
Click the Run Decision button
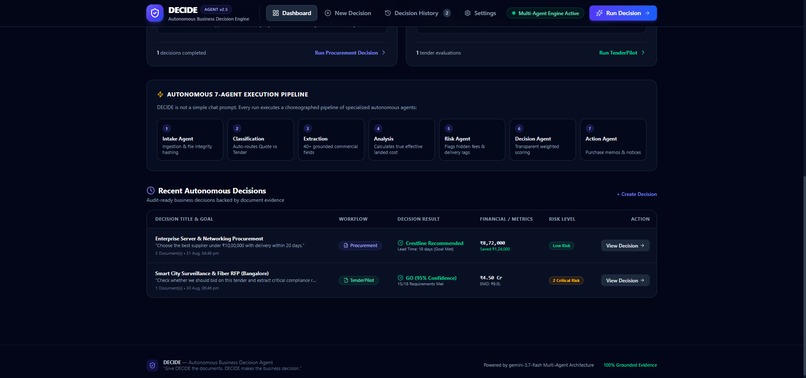click(x=623, y=13)
